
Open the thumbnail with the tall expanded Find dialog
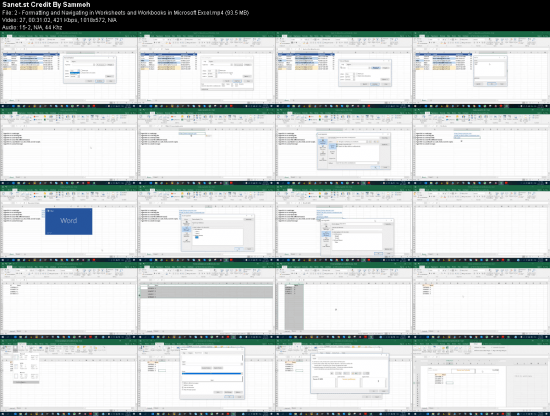coord(206,69)
